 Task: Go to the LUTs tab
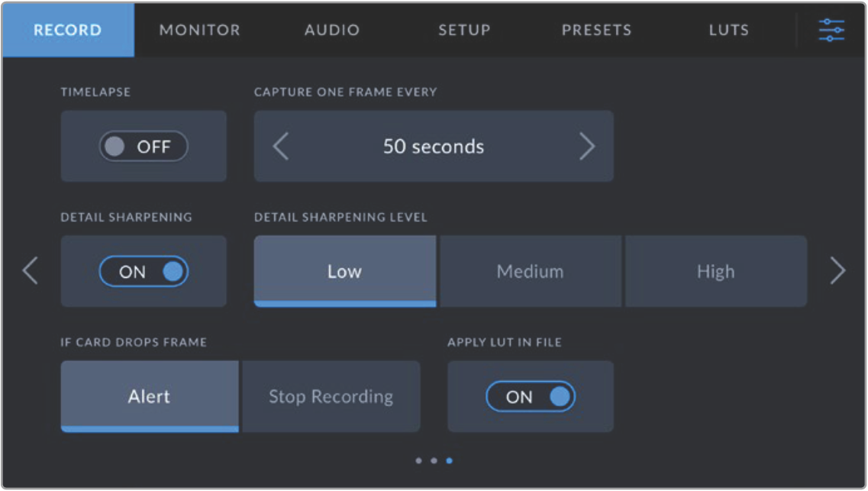tap(728, 31)
